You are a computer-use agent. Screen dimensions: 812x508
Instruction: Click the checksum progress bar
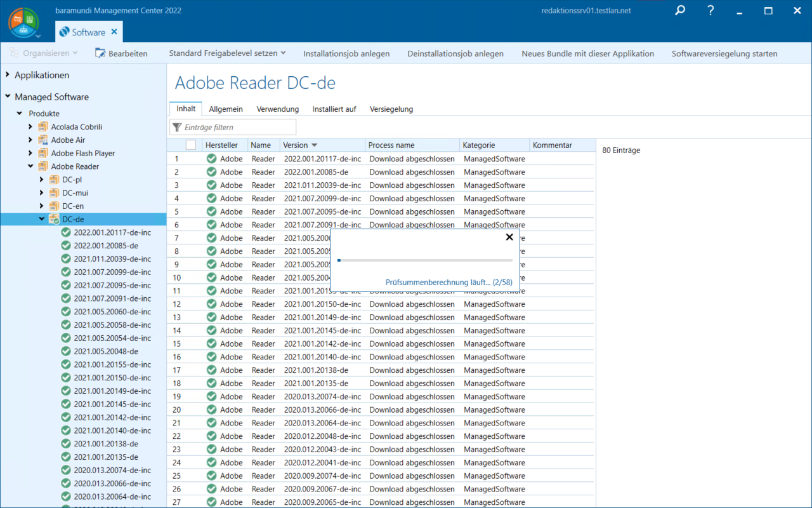pyautogui.click(x=425, y=260)
